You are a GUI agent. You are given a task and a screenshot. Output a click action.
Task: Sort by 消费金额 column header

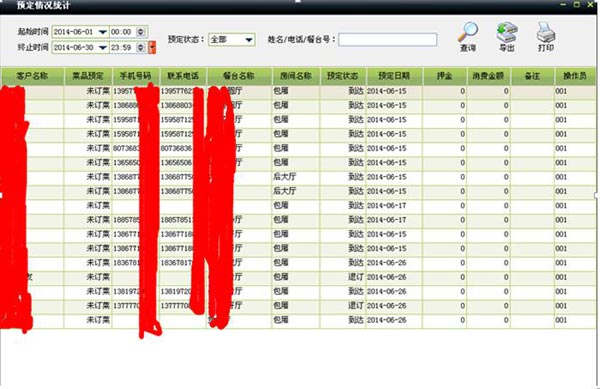tap(488, 76)
